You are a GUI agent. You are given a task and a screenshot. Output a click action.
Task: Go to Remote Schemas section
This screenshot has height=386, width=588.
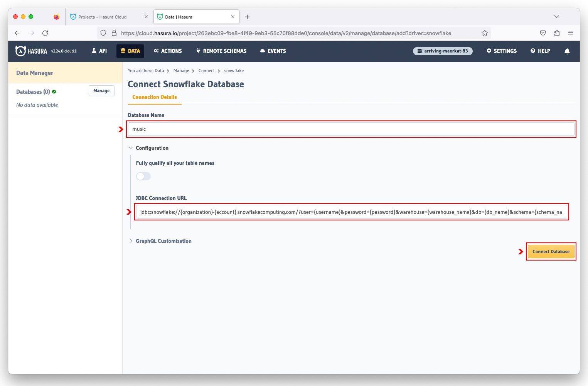(221, 51)
